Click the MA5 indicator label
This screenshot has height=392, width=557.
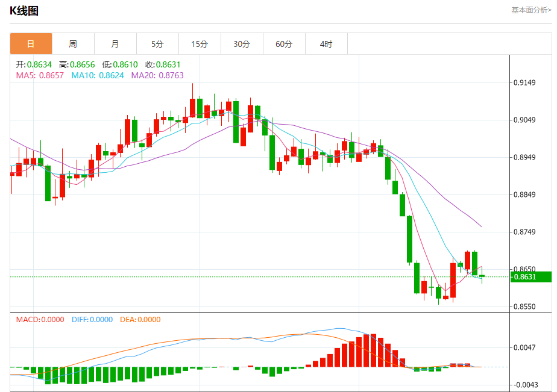40,75
